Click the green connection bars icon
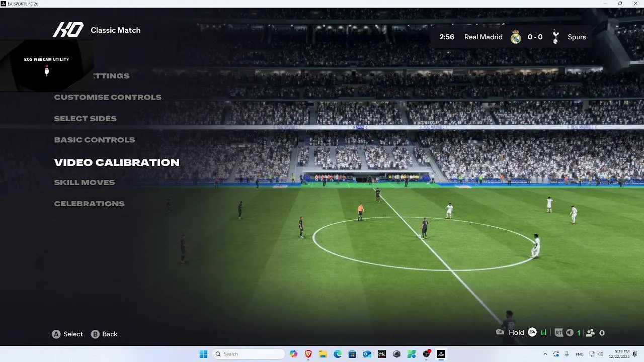 544,332
